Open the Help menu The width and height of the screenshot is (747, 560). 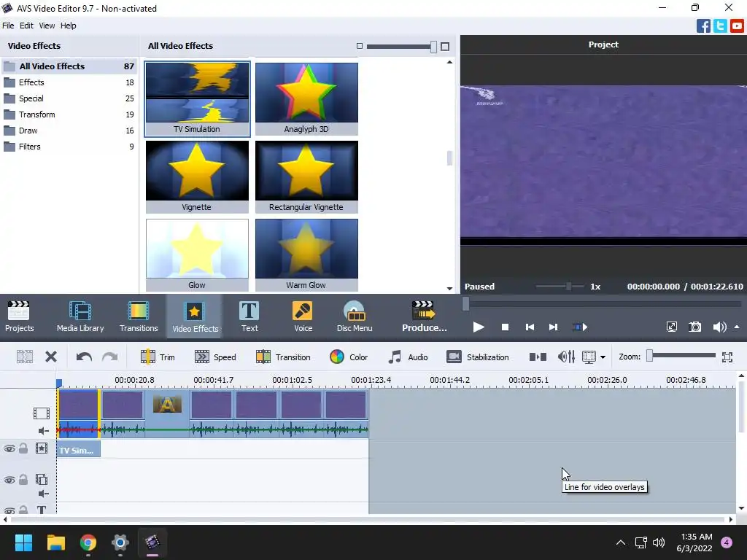(x=68, y=26)
